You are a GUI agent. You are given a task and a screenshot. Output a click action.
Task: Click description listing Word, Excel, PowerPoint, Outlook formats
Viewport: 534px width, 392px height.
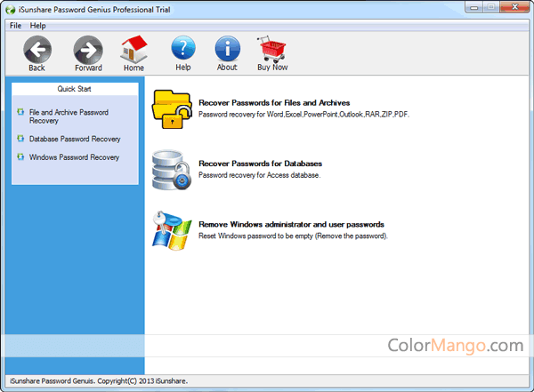coord(303,115)
